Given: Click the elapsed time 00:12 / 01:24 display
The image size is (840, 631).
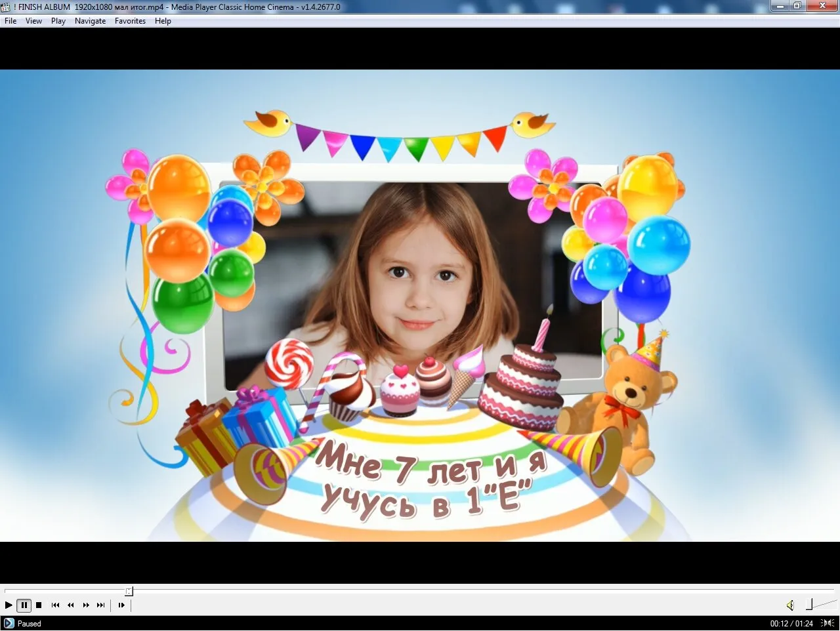Looking at the screenshot, I should coord(791,624).
